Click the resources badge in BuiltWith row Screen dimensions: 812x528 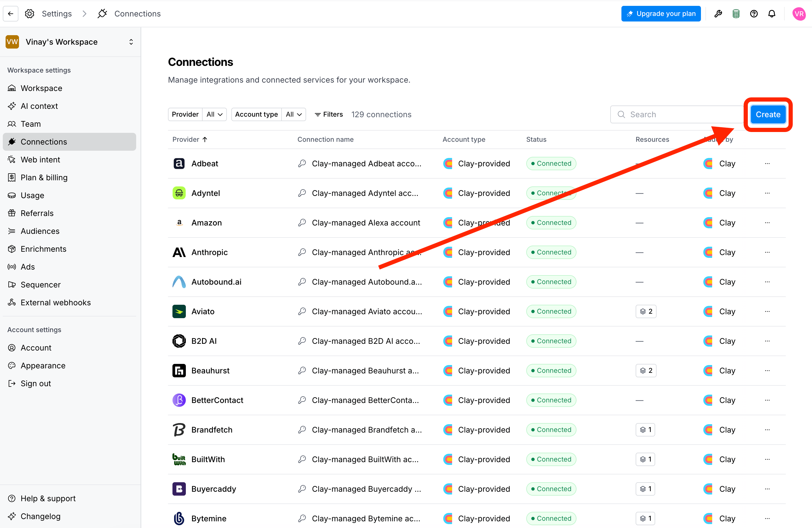(x=645, y=459)
